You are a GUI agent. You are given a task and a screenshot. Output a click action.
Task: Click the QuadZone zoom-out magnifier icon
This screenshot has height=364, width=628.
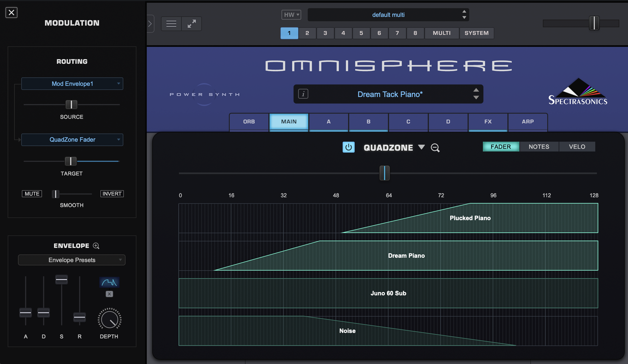click(x=435, y=148)
